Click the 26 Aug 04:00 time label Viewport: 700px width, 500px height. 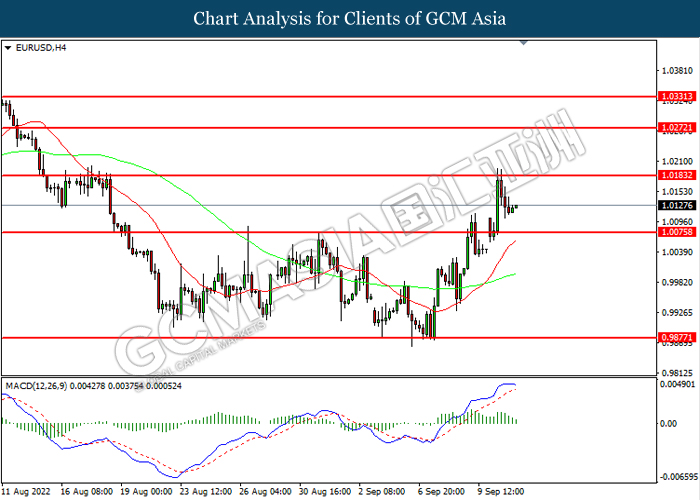[x=265, y=492]
